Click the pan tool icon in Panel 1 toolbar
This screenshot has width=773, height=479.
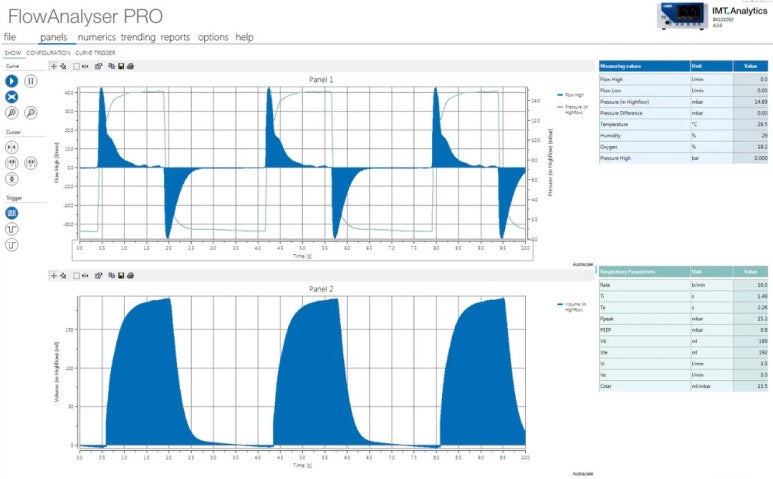(63, 66)
